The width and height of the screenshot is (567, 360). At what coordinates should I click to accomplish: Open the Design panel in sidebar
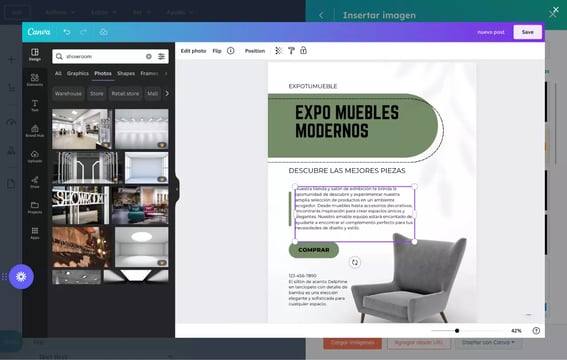click(x=35, y=55)
